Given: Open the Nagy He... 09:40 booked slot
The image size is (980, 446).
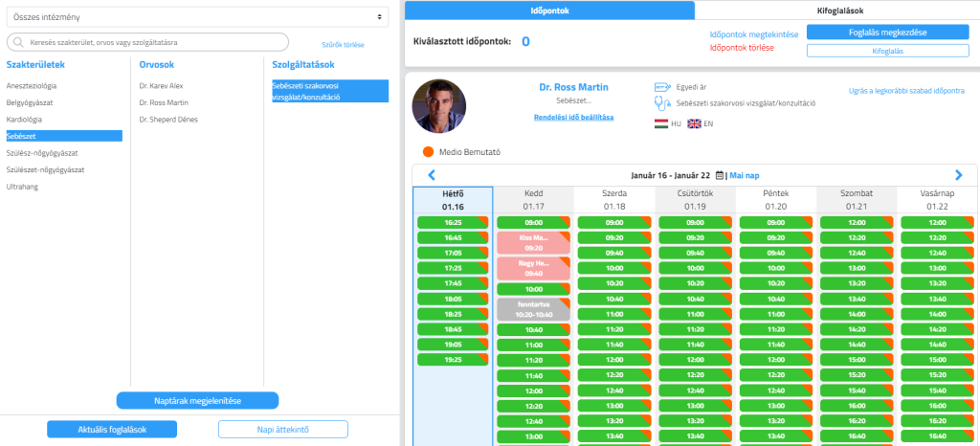Looking at the screenshot, I should tap(534, 268).
